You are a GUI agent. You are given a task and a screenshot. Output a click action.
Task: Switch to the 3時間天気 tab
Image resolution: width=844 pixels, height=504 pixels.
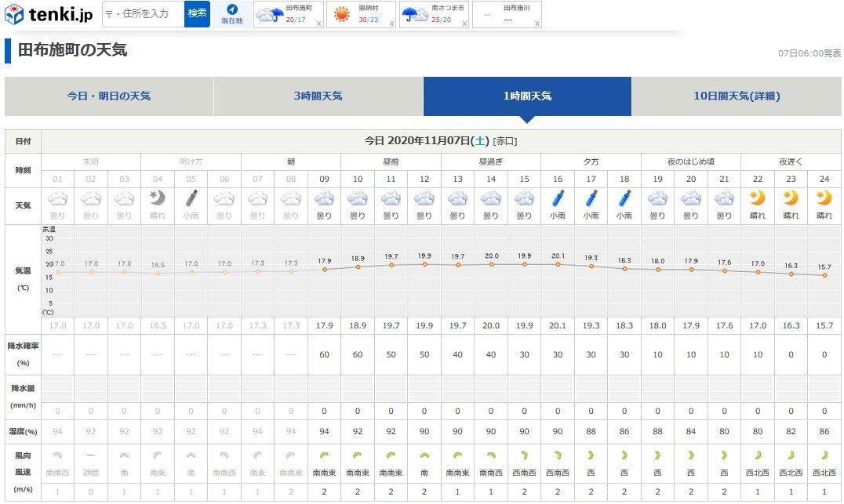point(318,96)
